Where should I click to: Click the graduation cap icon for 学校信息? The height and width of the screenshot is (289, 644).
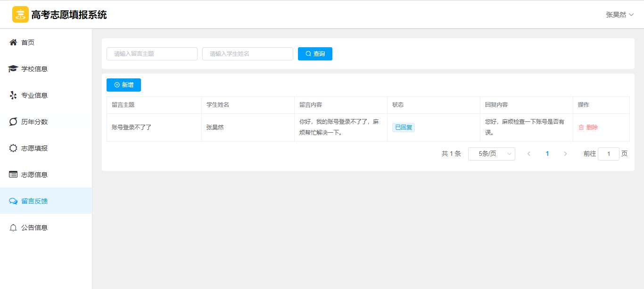click(x=13, y=69)
